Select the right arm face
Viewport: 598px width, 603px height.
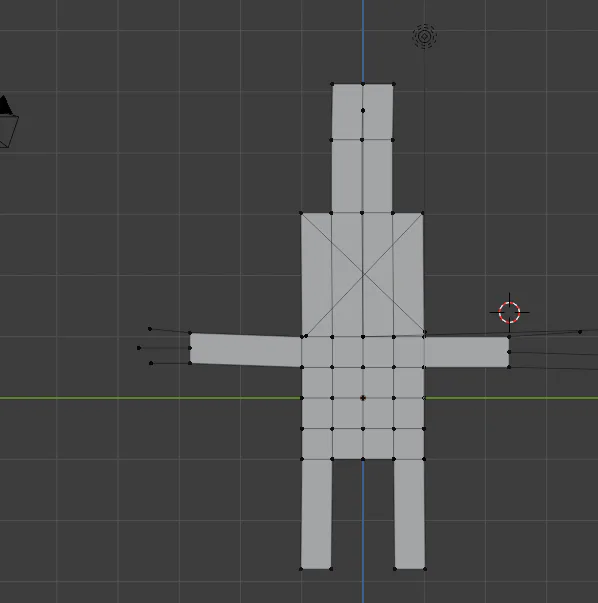pos(466,352)
